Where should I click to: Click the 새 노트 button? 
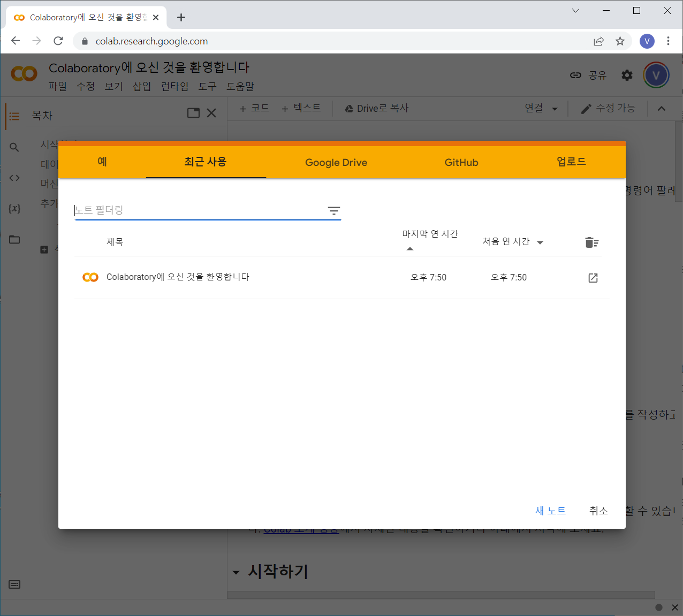click(550, 511)
